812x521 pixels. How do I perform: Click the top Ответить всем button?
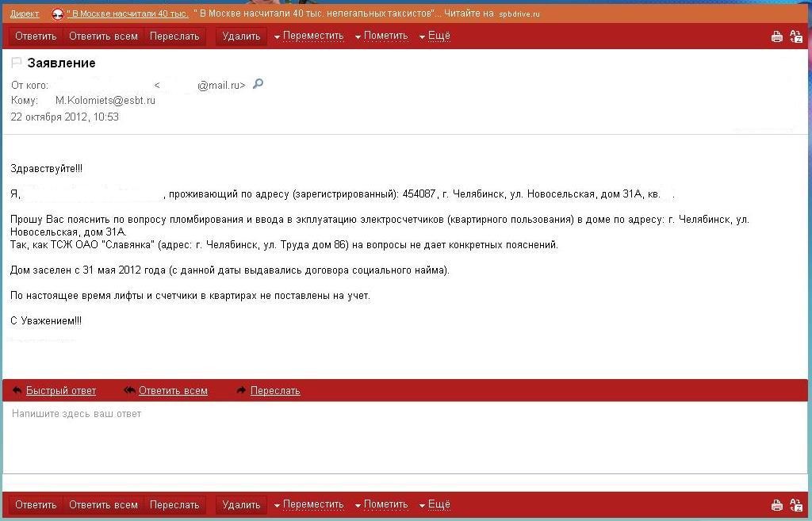(103, 36)
